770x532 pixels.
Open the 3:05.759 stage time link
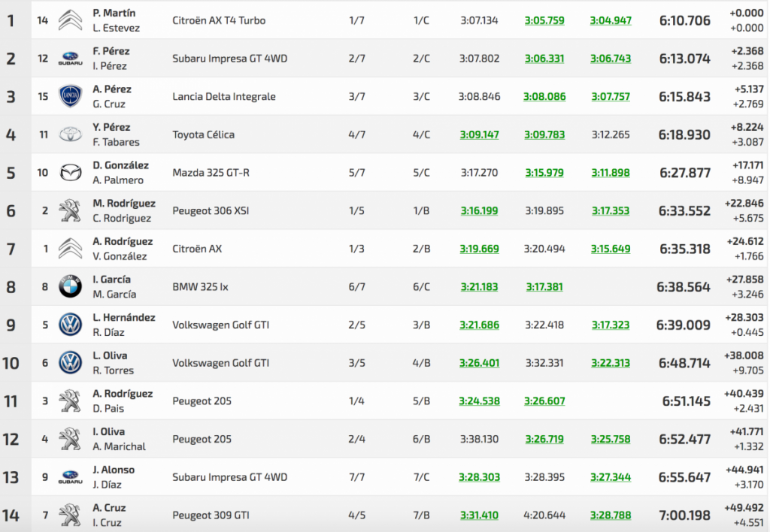point(544,20)
